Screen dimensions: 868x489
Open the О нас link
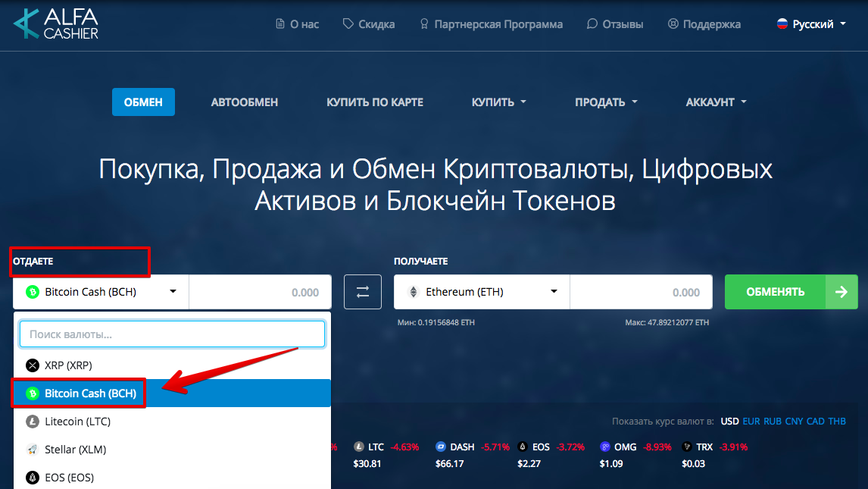point(297,24)
